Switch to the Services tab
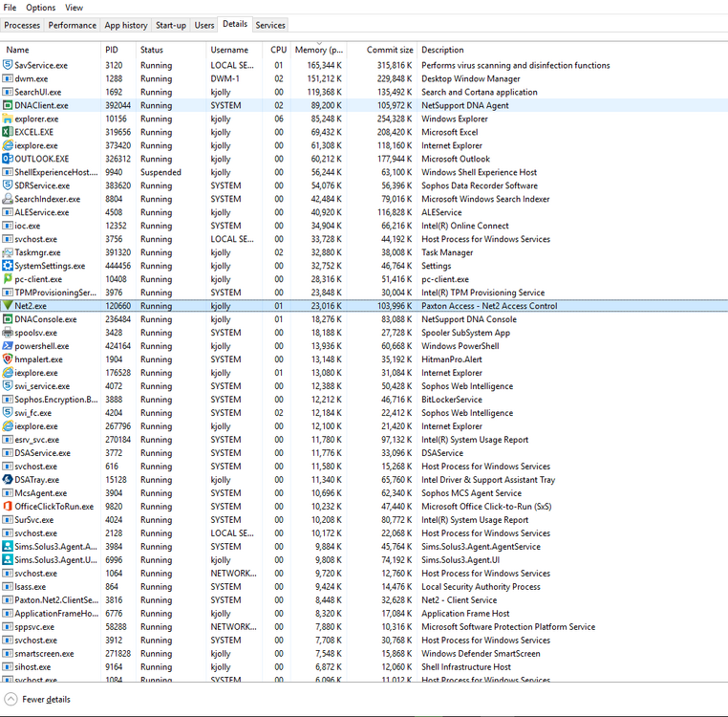 (270, 25)
